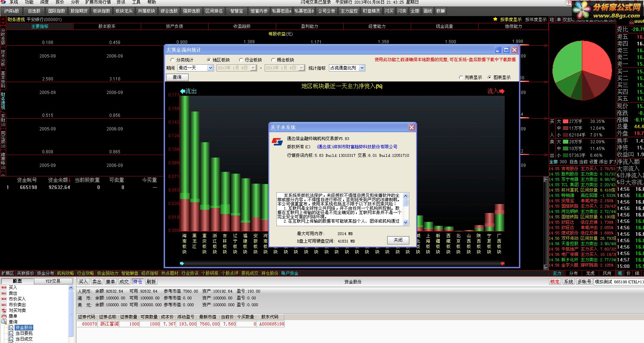Click the 锁定 button
The height and width of the screenshot is (343, 644).
pyautogui.click(x=555, y=282)
